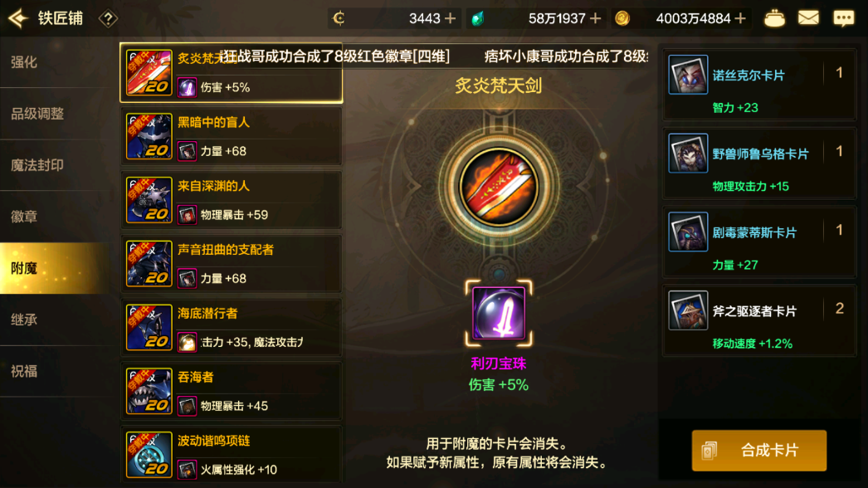
Task: Add gold coins with plus icon
Action: tap(741, 19)
